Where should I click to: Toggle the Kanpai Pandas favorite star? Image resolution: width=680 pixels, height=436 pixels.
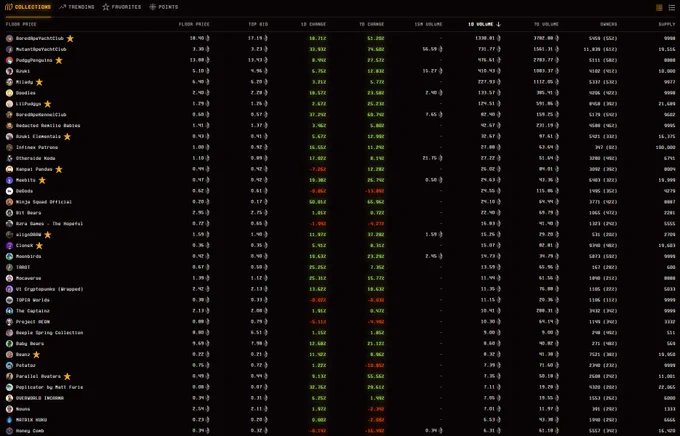click(x=59, y=169)
